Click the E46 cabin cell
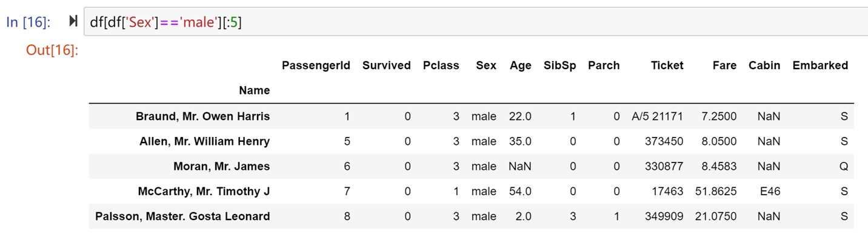868x237 pixels. (769, 191)
